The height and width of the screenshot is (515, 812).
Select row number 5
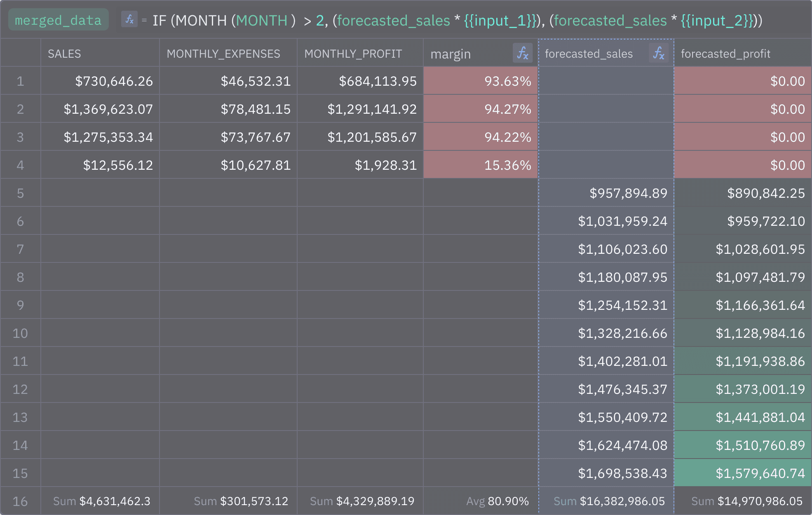tap(20, 193)
